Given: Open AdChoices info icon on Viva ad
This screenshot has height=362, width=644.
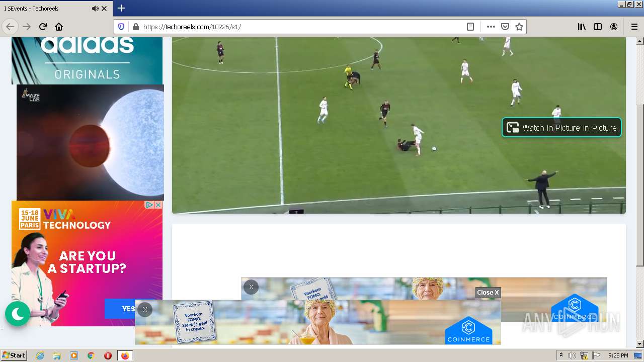Looking at the screenshot, I should click(x=149, y=205).
